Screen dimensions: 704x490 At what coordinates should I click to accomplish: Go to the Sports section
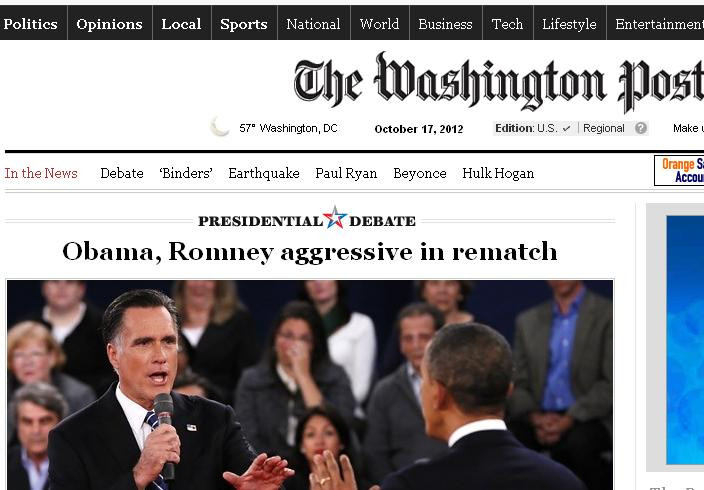244,24
